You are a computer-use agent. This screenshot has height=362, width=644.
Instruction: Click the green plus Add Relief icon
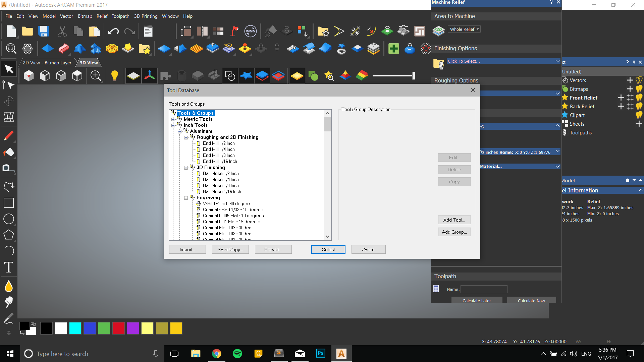click(393, 49)
